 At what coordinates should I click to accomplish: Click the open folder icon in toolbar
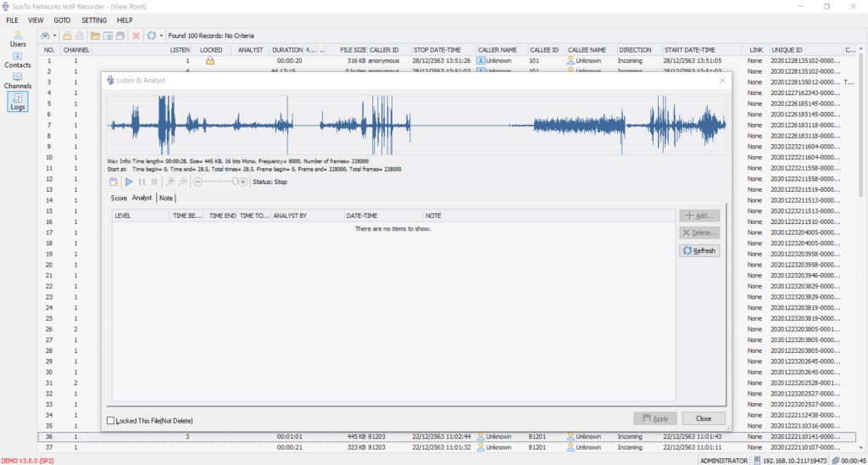[x=94, y=36]
